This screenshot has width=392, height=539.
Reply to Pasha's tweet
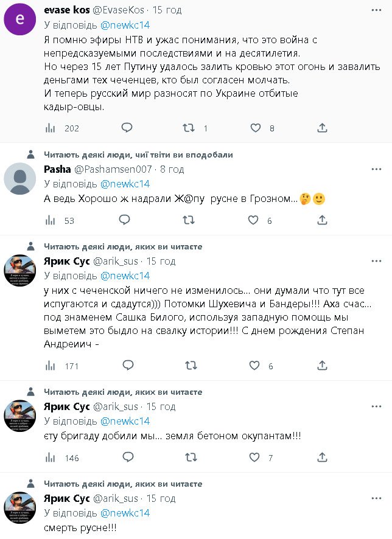[x=124, y=220]
